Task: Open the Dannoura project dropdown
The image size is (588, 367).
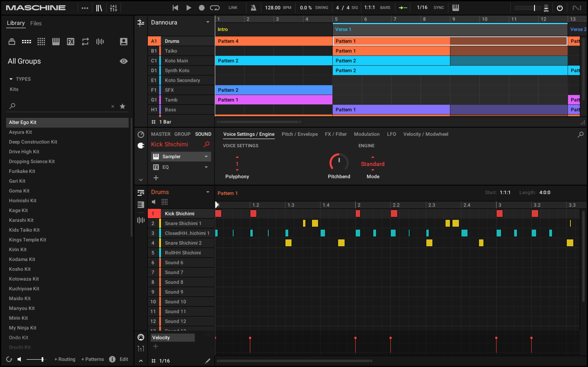Action: 207,22
